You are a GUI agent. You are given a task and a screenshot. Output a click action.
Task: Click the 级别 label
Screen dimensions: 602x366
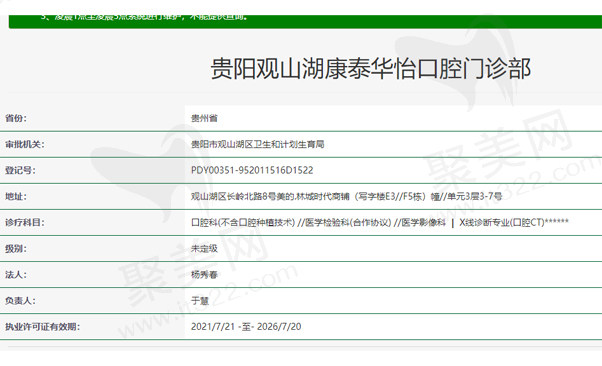pos(16,248)
